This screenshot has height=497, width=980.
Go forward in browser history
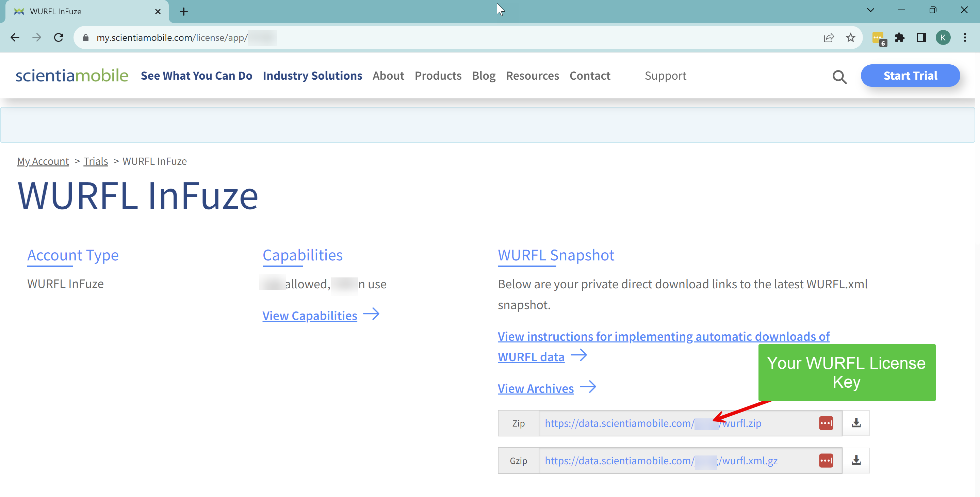pos(37,37)
